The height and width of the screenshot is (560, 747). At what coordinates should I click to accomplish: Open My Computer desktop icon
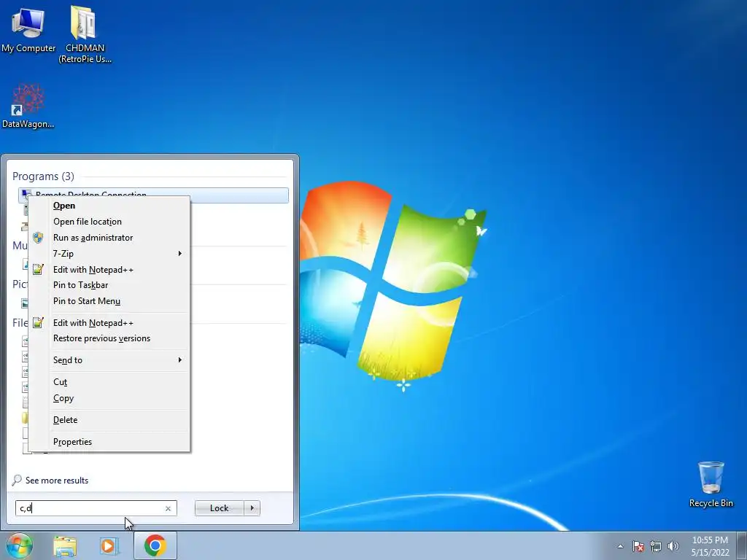coord(28,28)
